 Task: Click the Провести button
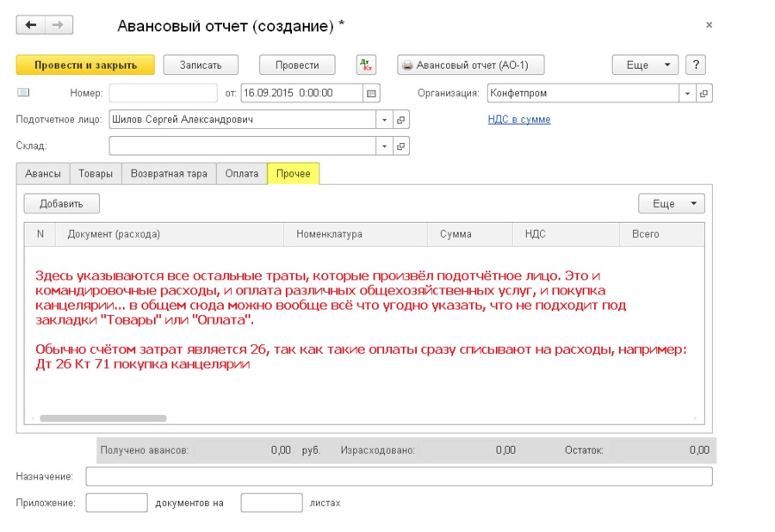[297, 65]
